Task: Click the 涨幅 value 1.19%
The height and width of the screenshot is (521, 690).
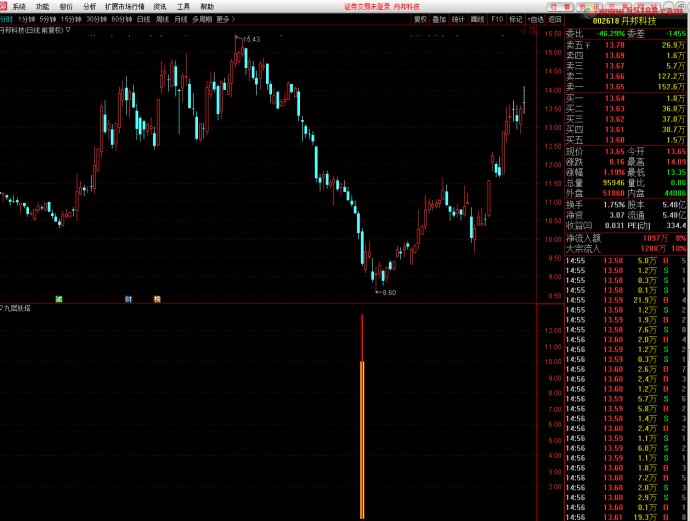Action: coord(614,172)
